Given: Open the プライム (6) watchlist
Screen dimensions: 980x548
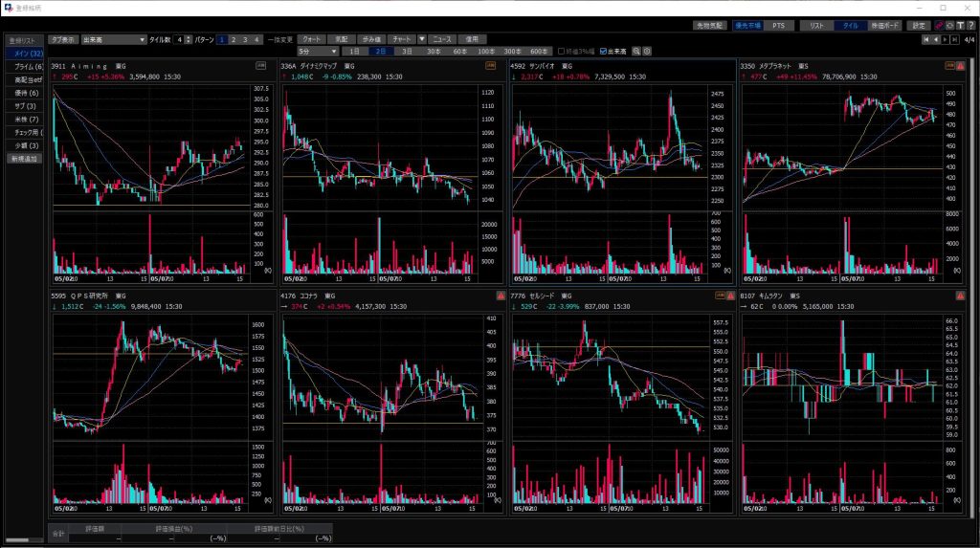Looking at the screenshot, I should [x=26, y=67].
